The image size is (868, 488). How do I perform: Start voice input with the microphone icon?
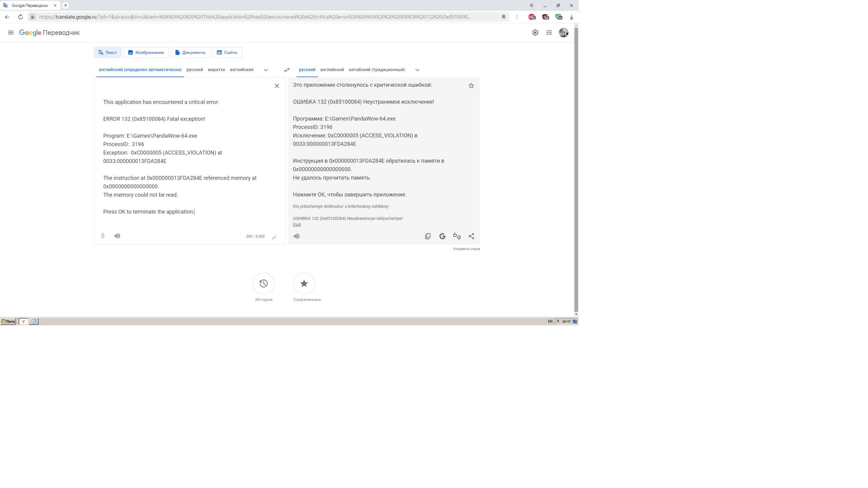click(x=103, y=236)
